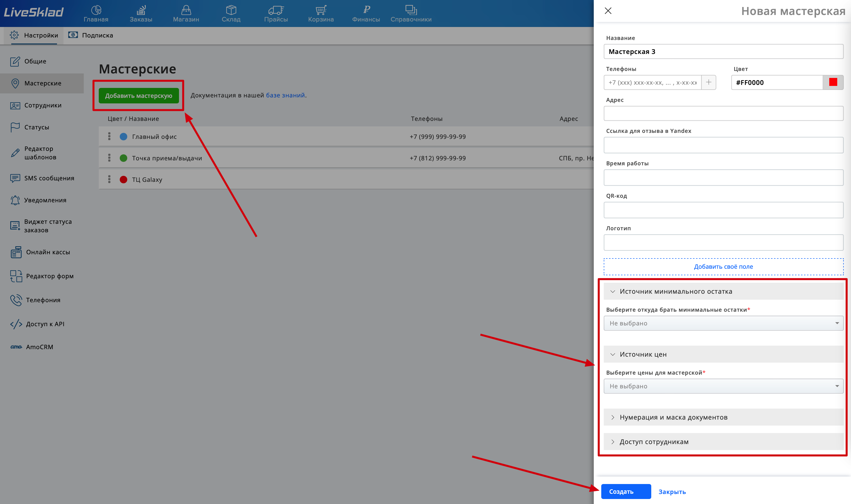Image resolution: width=851 pixels, height=504 pixels.
Task: Click the Цвет / Название column header
Action: [x=133, y=119]
